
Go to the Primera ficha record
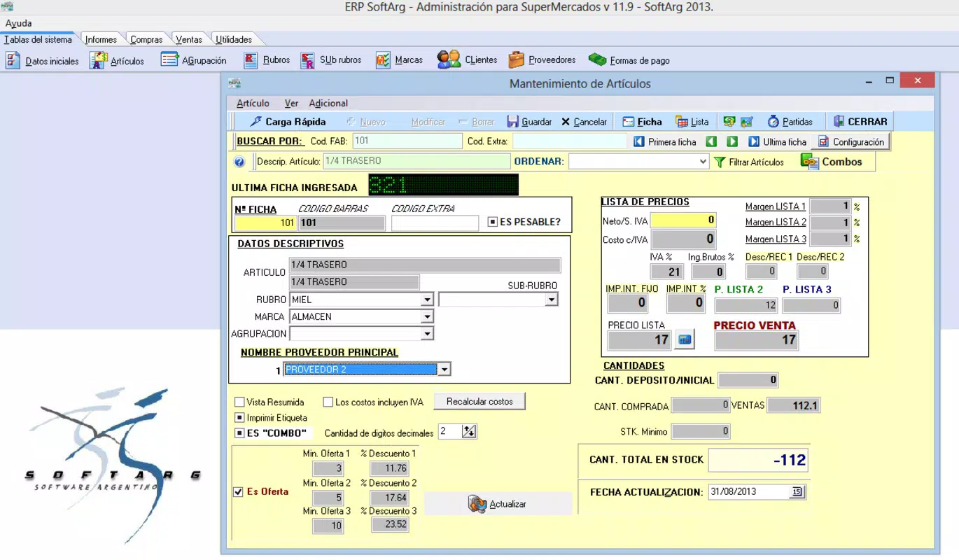(x=665, y=142)
